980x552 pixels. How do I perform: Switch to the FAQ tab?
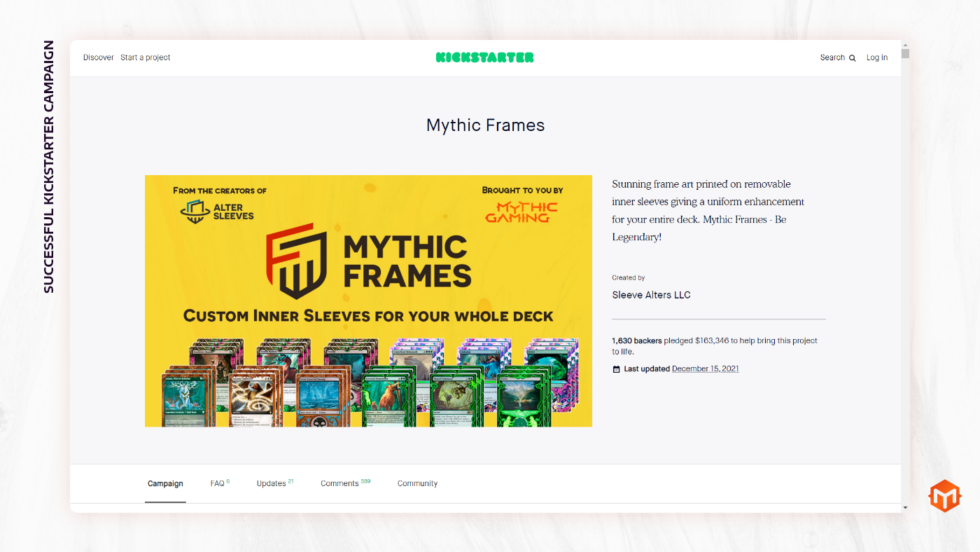[x=220, y=483]
